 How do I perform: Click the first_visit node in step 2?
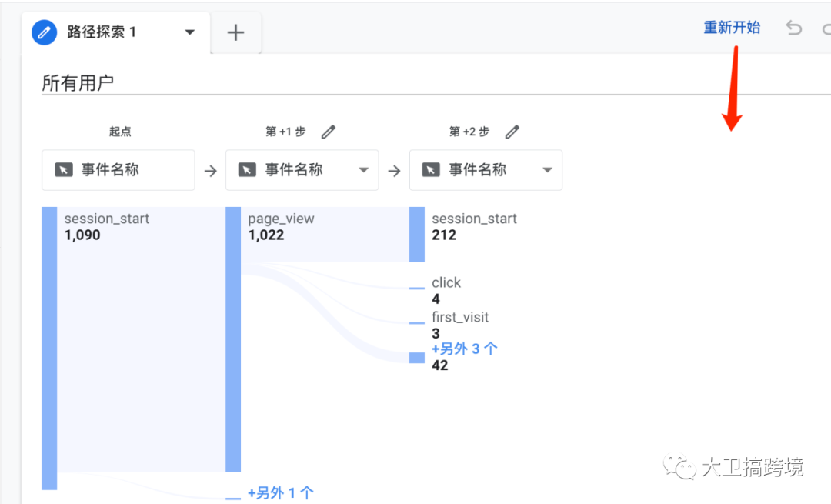coord(460,317)
